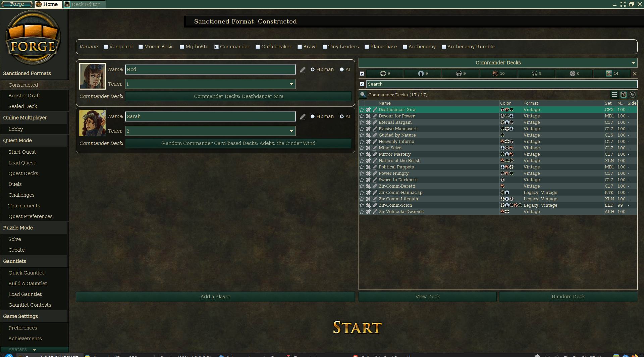The height and width of the screenshot is (357, 644).
Task: Switch to the Home tab
Action: 48,4
